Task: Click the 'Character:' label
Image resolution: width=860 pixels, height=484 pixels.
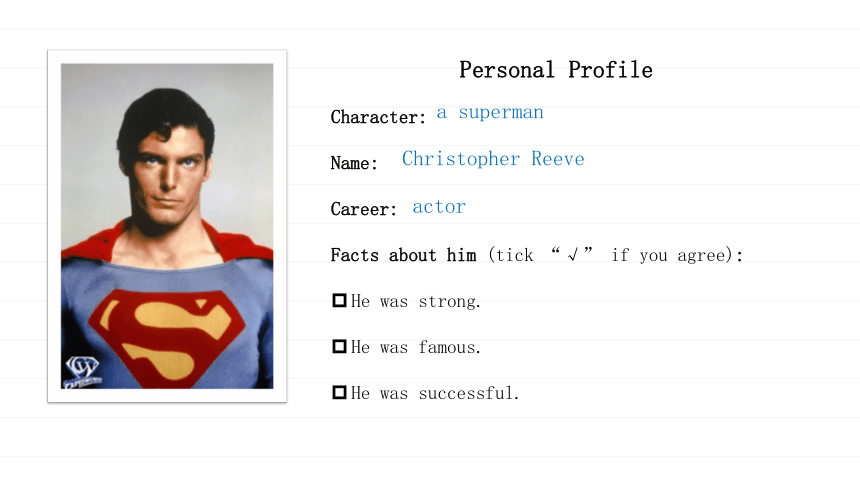Action: click(378, 117)
